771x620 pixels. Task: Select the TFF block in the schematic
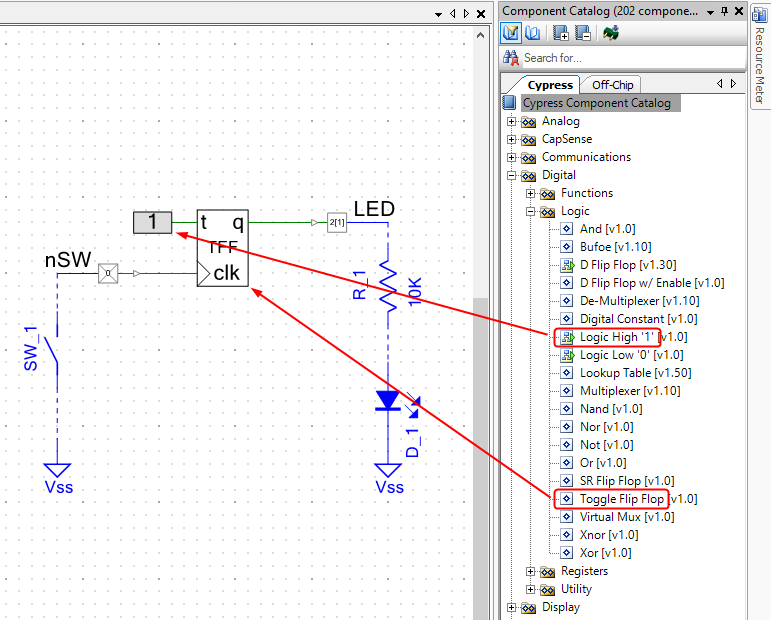[221, 247]
